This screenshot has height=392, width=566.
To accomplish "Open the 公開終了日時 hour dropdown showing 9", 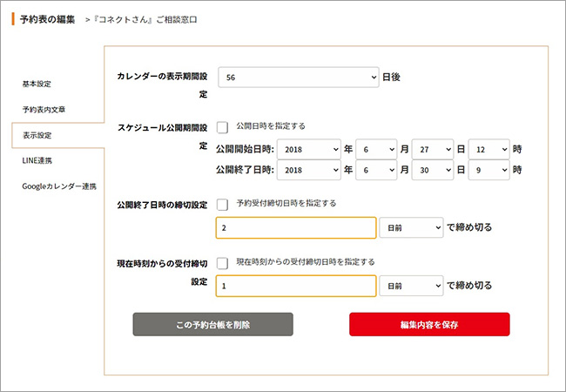I will point(488,169).
